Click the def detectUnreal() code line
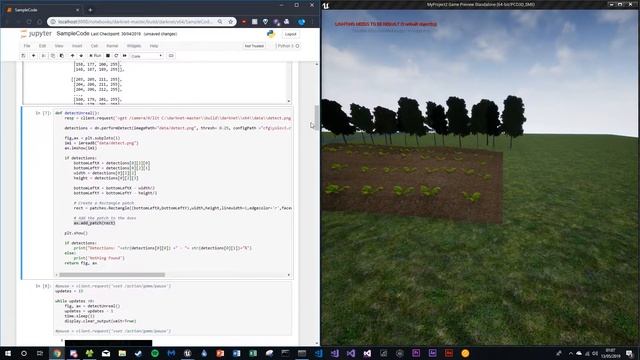 point(77,113)
